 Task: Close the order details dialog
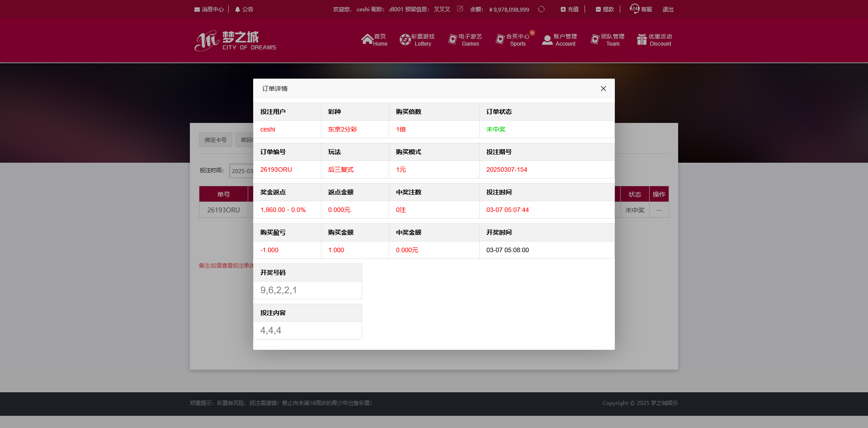pyautogui.click(x=603, y=89)
